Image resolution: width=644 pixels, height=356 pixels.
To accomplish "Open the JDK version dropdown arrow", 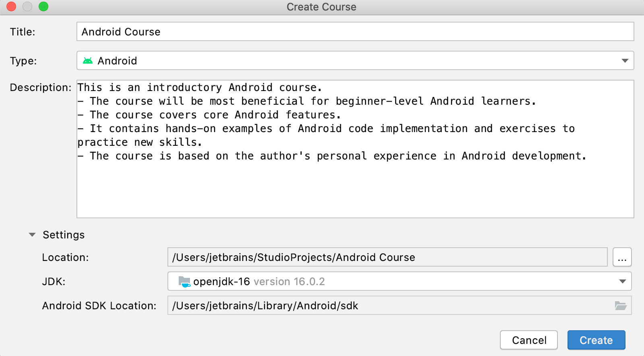I will (622, 281).
